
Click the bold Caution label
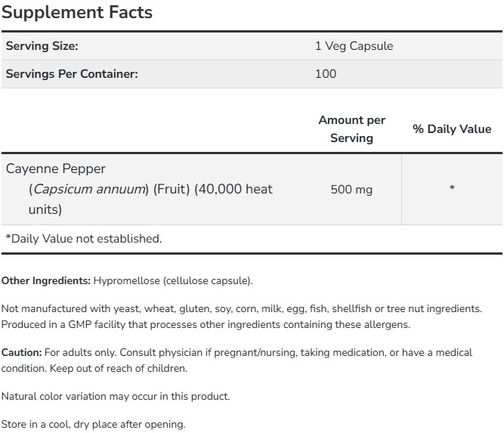[x=22, y=353]
